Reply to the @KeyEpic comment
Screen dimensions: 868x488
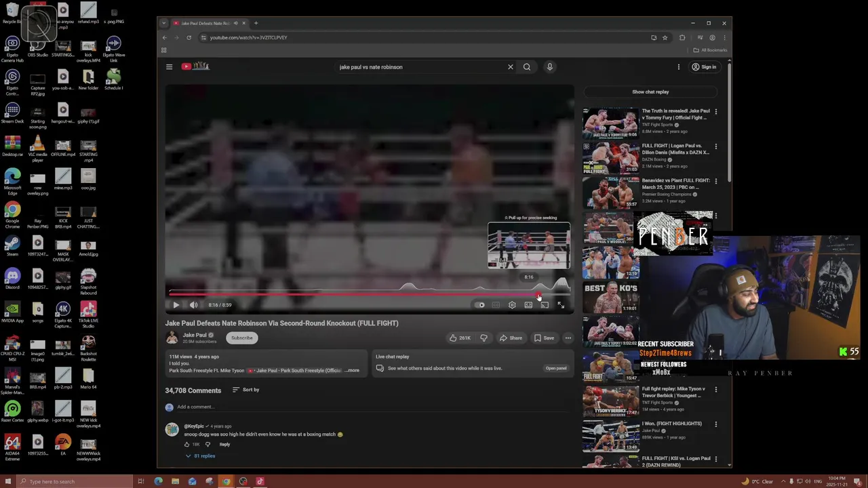click(224, 445)
